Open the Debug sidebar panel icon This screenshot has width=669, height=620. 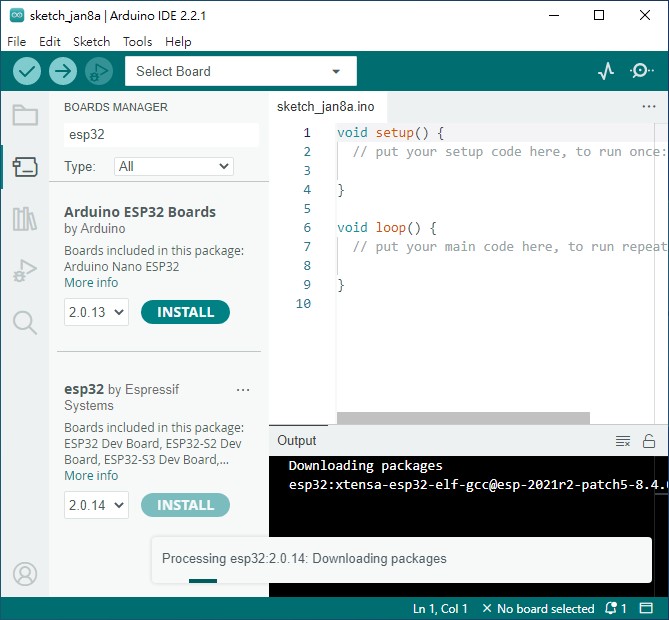point(25,271)
